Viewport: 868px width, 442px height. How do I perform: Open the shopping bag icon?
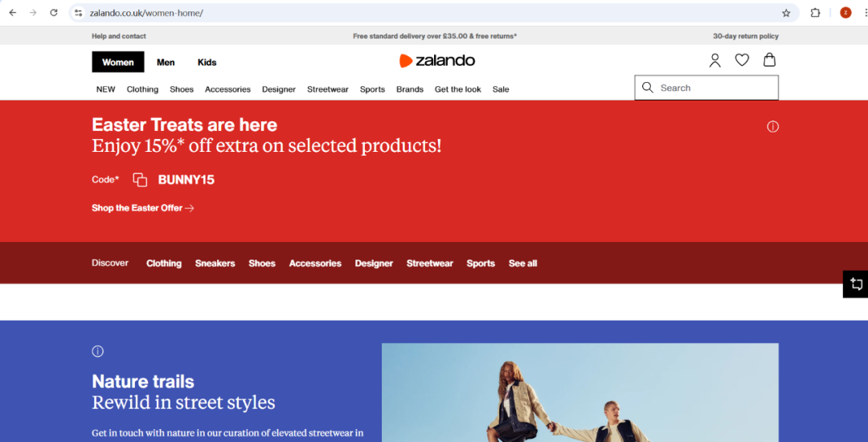click(769, 60)
